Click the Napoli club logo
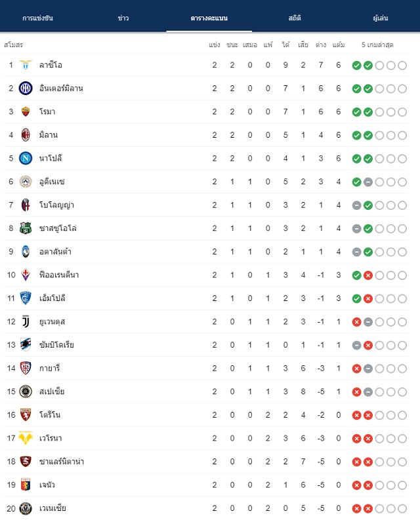Viewport: 420px width, 524px height. pos(26,159)
